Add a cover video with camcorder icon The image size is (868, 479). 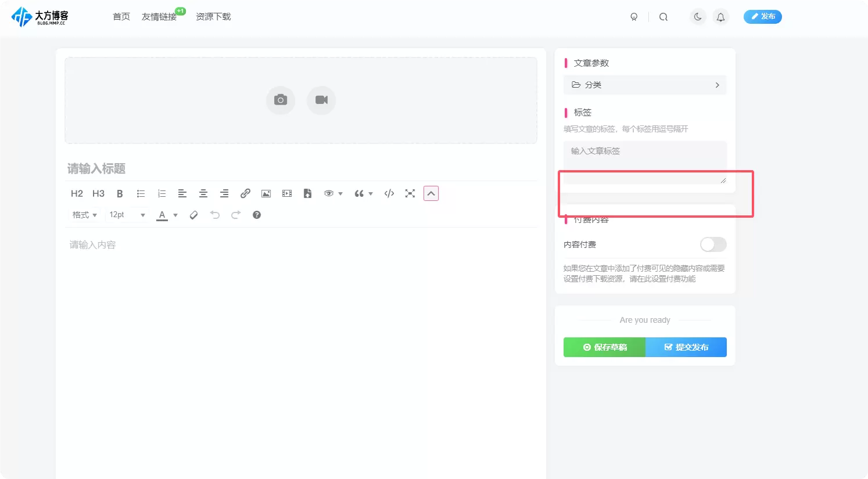tap(321, 100)
